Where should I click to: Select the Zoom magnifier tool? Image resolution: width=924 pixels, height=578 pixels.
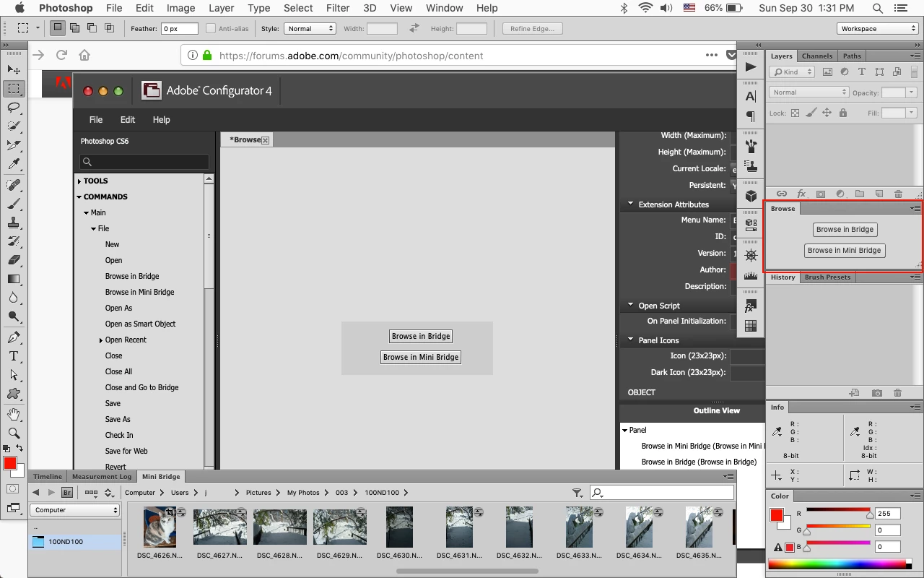[14, 433]
